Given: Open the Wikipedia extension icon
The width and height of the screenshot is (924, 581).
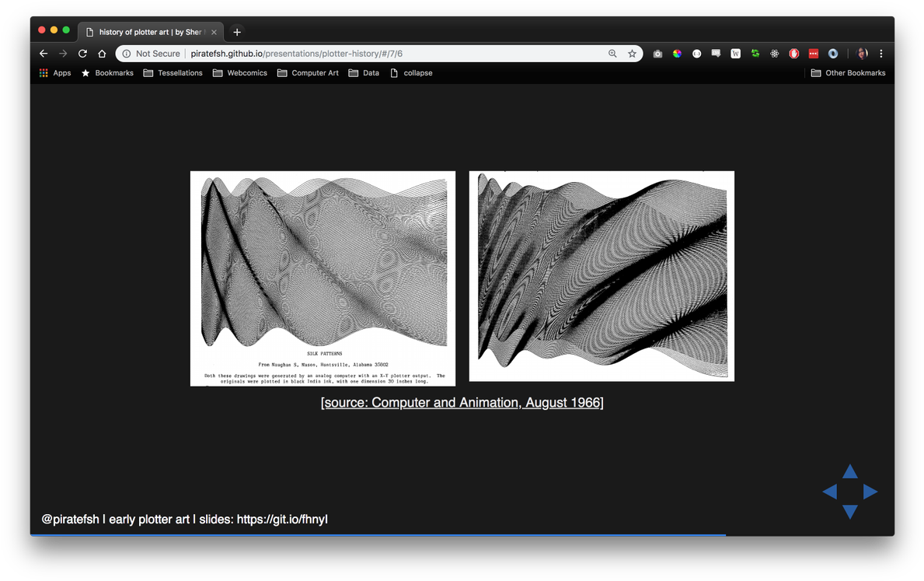Looking at the screenshot, I should pyautogui.click(x=735, y=54).
